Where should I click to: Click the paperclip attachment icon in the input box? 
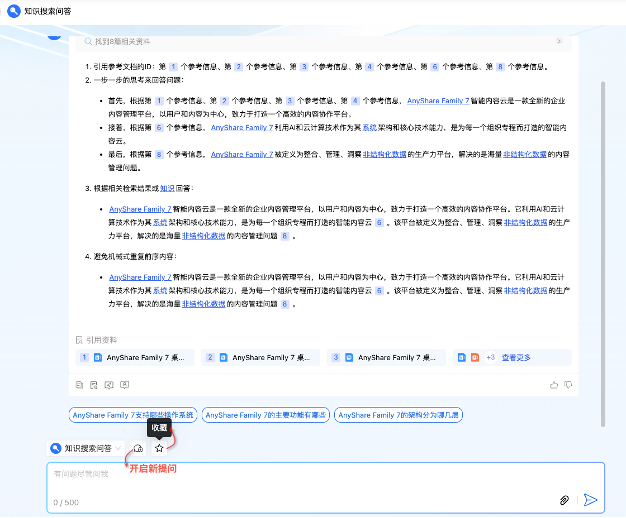point(564,500)
